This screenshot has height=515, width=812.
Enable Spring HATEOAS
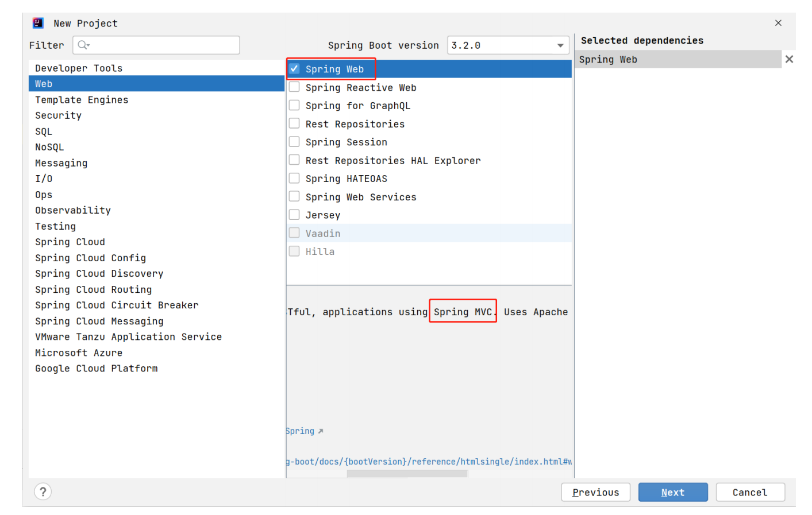tap(294, 177)
